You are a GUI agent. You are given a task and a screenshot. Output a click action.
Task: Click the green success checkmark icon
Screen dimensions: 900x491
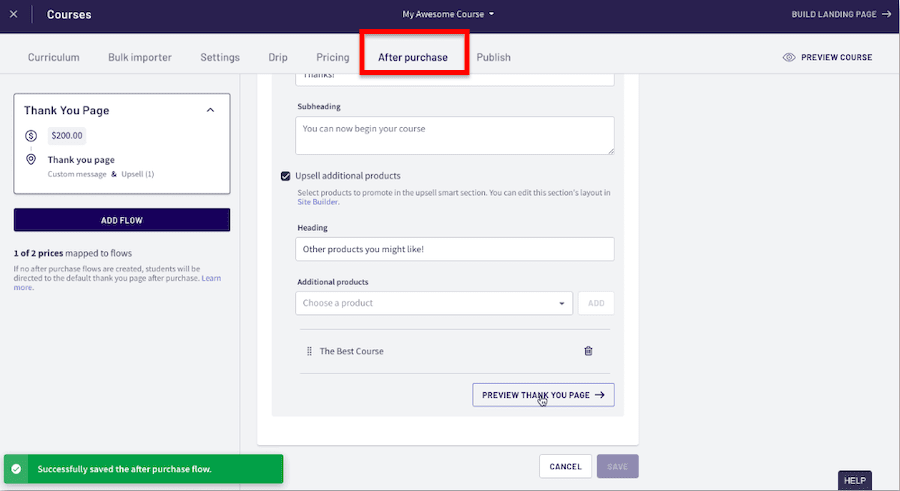[15, 468]
